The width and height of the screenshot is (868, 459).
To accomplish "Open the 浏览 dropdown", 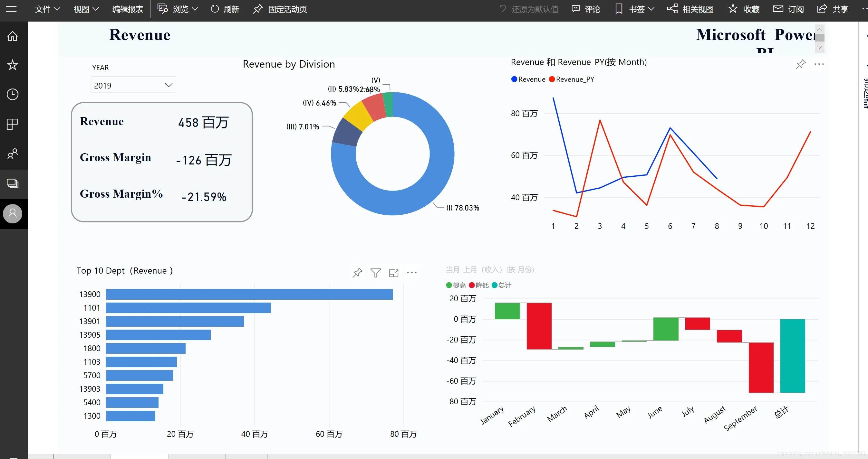I will coord(178,9).
